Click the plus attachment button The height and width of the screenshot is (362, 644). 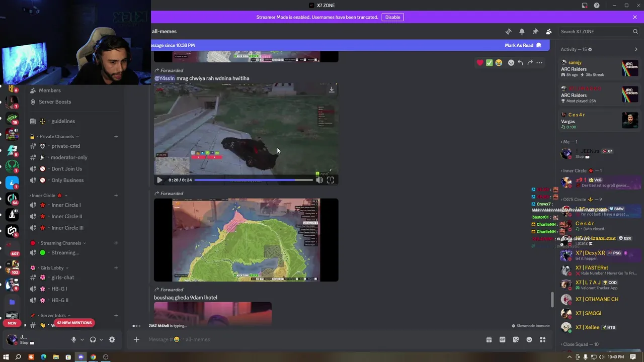point(136,339)
